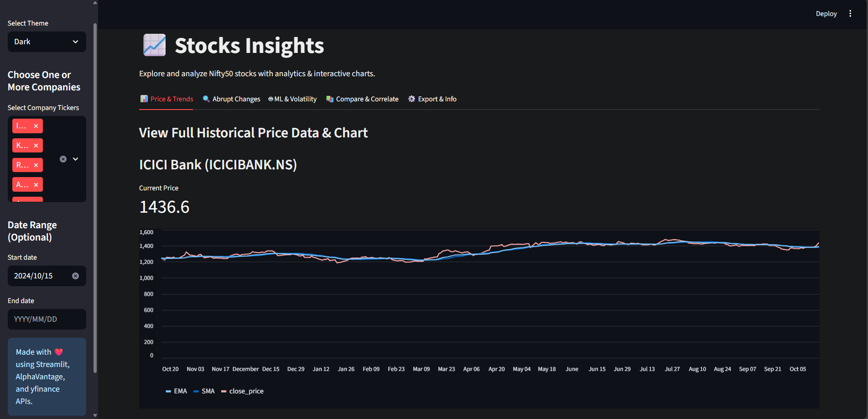The width and height of the screenshot is (868, 419).
Task: Remove the ticker tag starting with K
Action: tap(36, 146)
